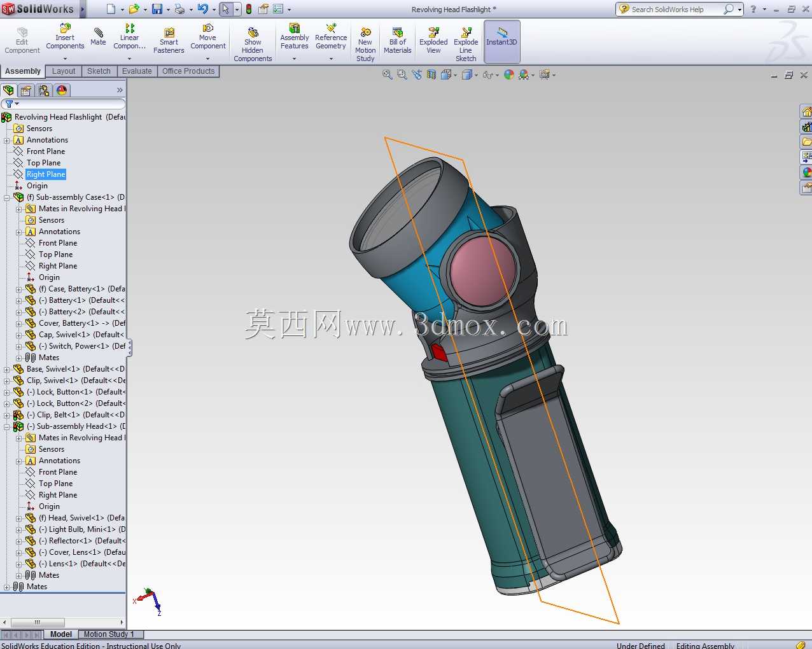The width and height of the screenshot is (812, 649).
Task: Click Smart Fasteners icon
Action: tap(169, 41)
